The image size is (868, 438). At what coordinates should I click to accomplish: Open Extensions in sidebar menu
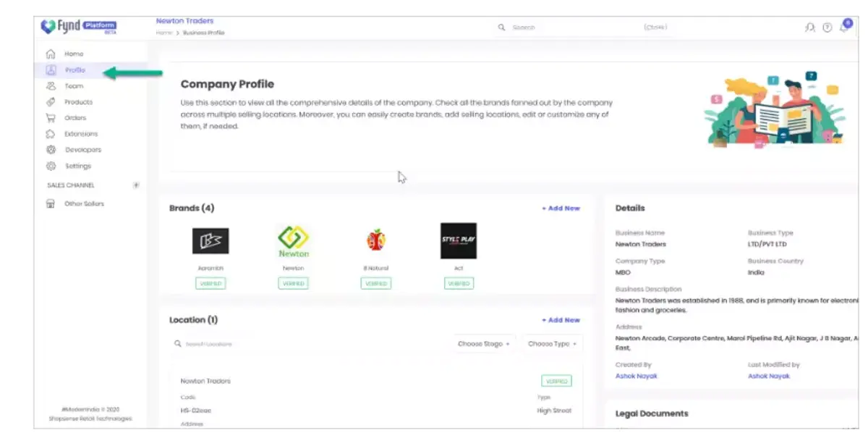tap(81, 134)
